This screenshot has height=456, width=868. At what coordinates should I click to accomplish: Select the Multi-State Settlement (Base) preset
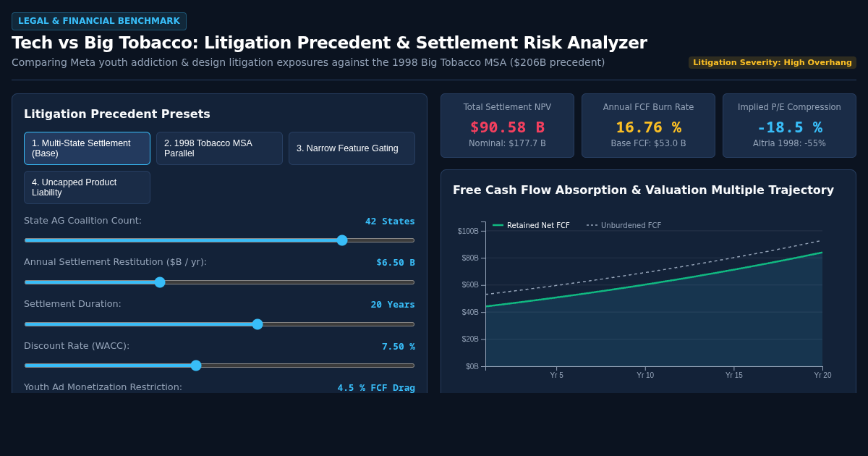pos(87,148)
